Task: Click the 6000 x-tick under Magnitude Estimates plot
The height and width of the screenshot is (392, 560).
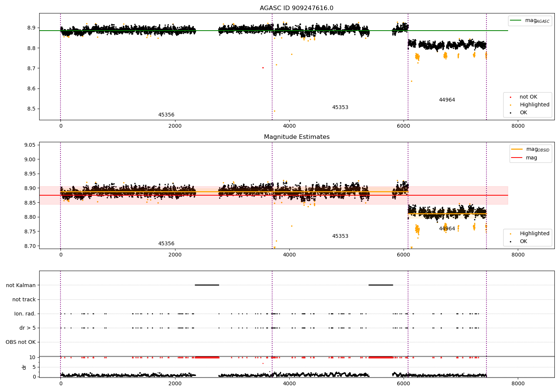Action: click(x=404, y=255)
